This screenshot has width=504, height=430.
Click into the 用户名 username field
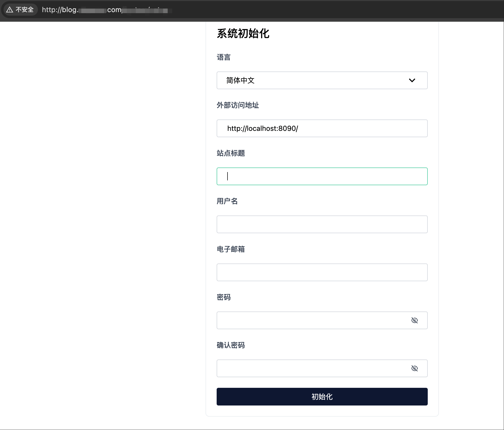(x=322, y=224)
